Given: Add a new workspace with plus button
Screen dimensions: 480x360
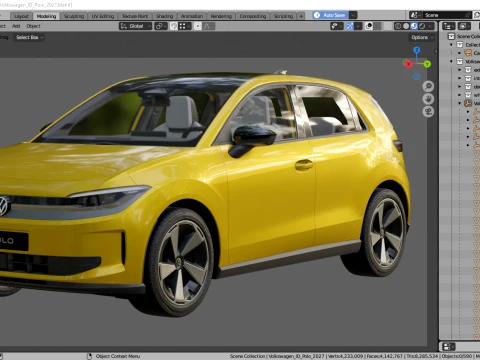Looking at the screenshot, I should (301, 16).
